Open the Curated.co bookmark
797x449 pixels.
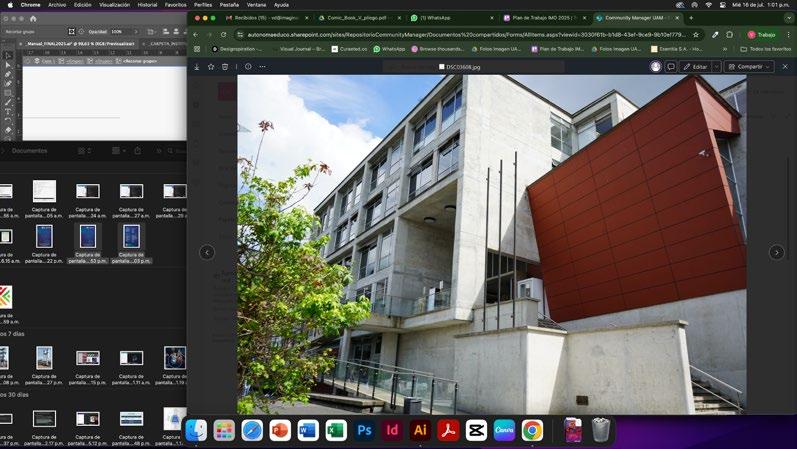(349, 49)
